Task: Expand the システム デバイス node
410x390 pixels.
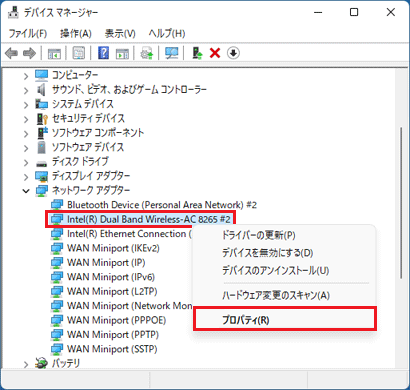Action: pos(26,105)
